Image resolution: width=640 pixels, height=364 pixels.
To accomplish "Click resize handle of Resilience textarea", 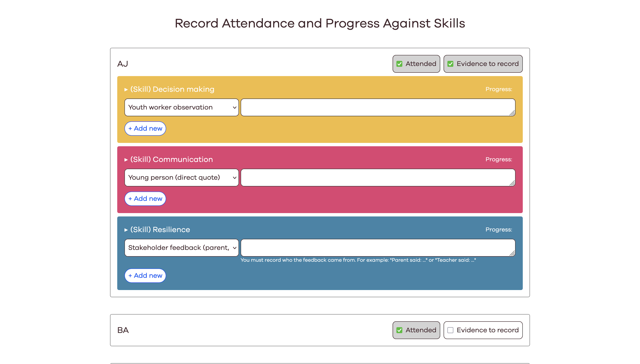I will point(512,253).
